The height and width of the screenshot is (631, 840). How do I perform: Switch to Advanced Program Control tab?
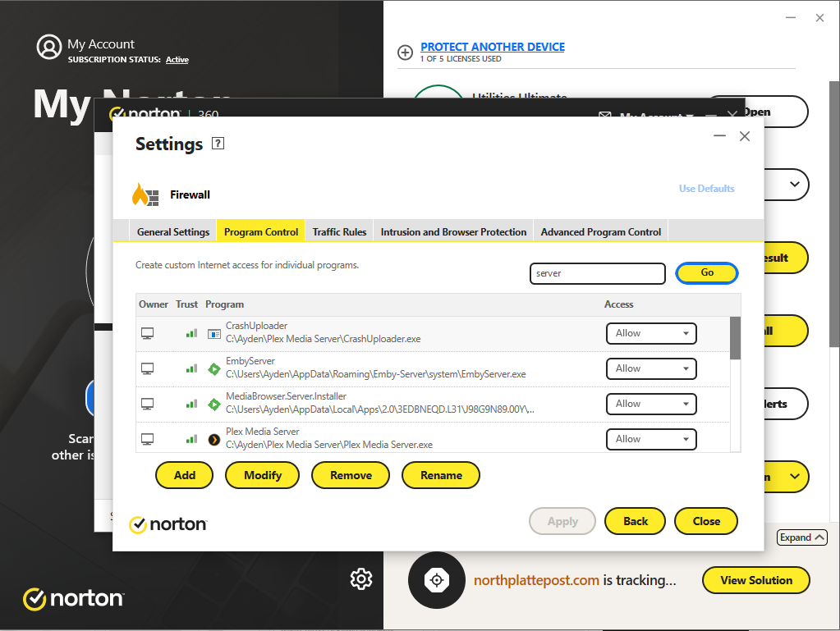[x=600, y=231]
